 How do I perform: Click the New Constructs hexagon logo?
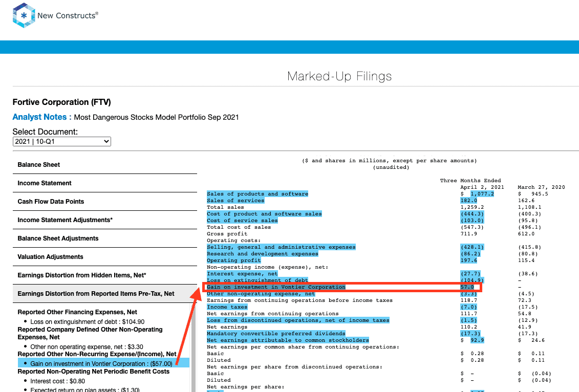(x=24, y=15)
